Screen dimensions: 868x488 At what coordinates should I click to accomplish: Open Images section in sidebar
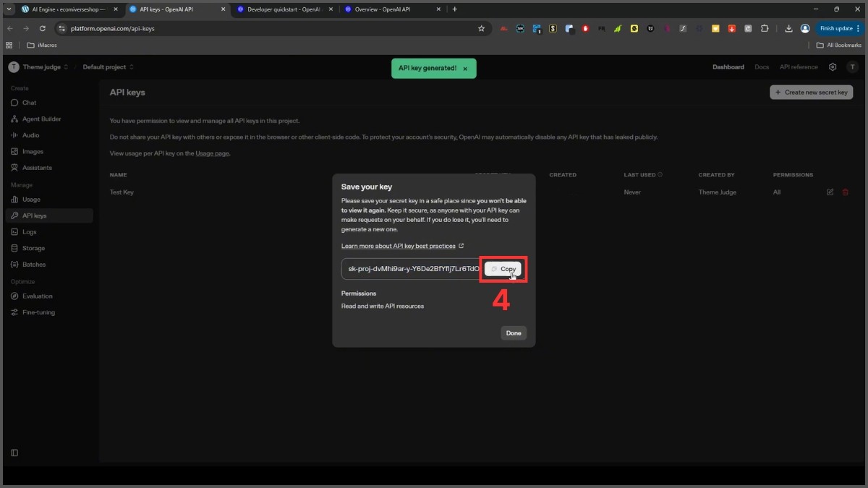[x=33, y=152]
